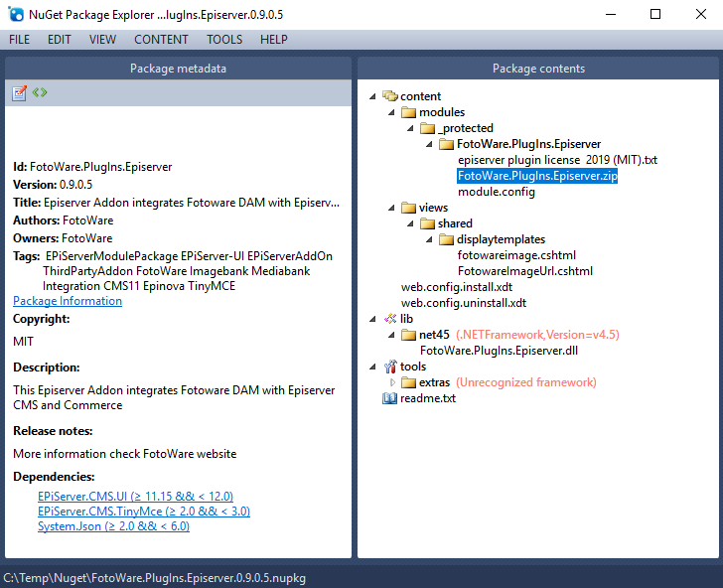
Task: Open the EDIT menu
Action: (60, 40)
